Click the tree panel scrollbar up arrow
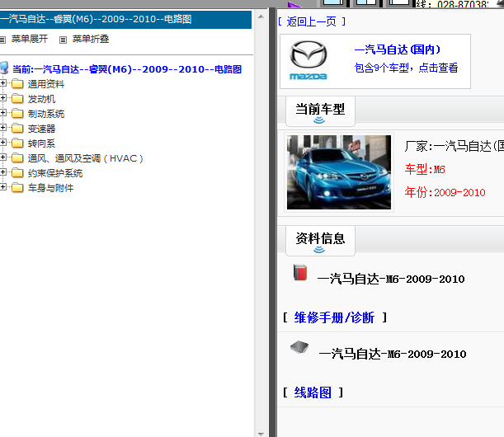The height and width of the screenshot is (437, 504). click(x=261, y=16)
